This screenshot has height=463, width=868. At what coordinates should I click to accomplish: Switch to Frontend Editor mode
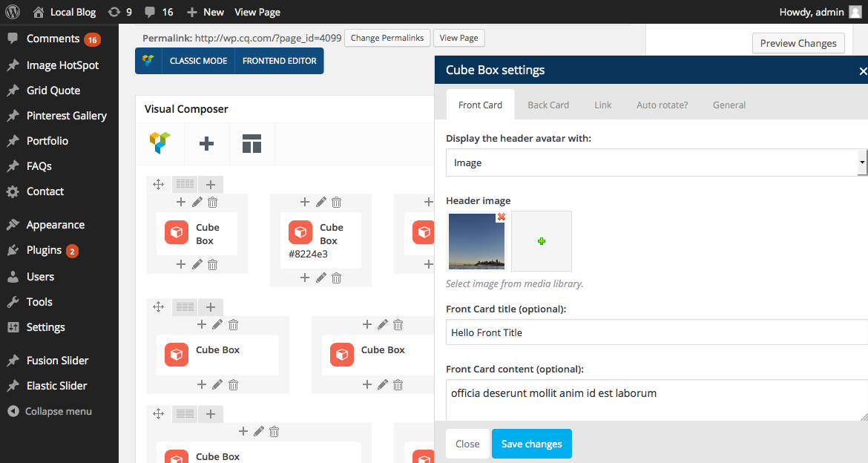[x=280, y=61]
